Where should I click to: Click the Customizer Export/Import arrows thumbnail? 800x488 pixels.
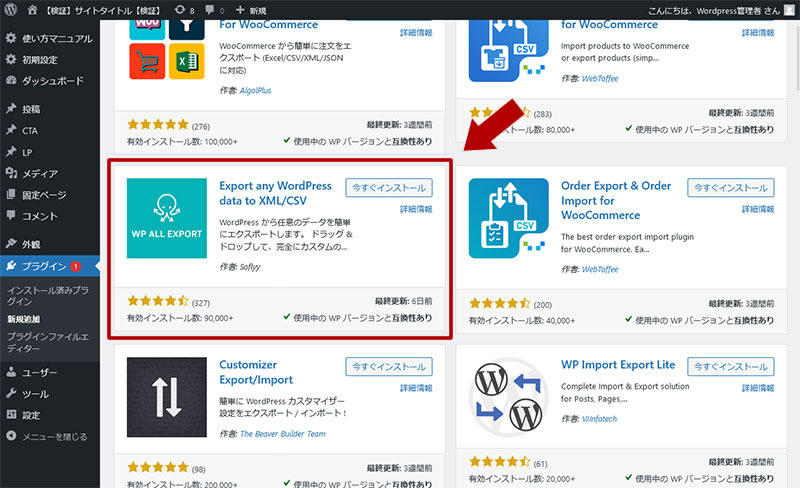[x=167, y=397]
